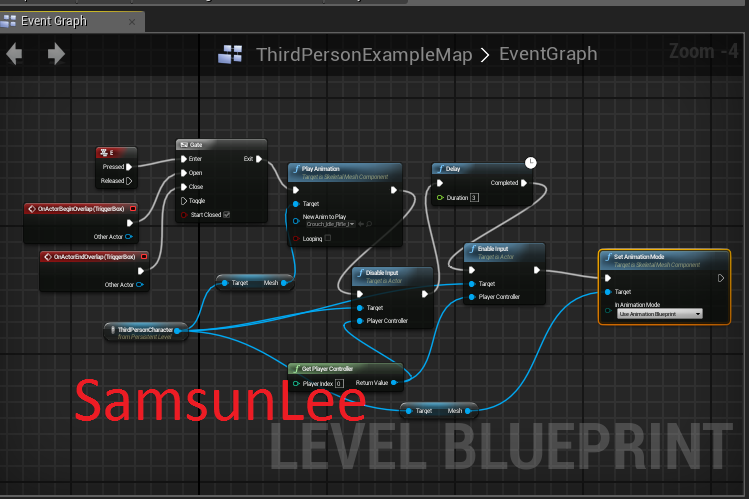749x499 pixels.
Task: Click the Other Actor pin on the OnActorEndOverlap node
Action: click(x=139, y=285)
